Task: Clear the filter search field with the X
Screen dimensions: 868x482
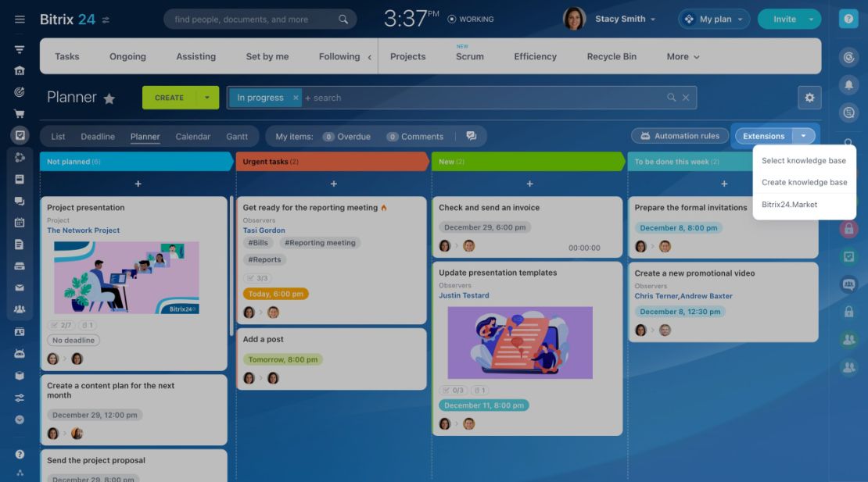Action: [x=685, y=98]
